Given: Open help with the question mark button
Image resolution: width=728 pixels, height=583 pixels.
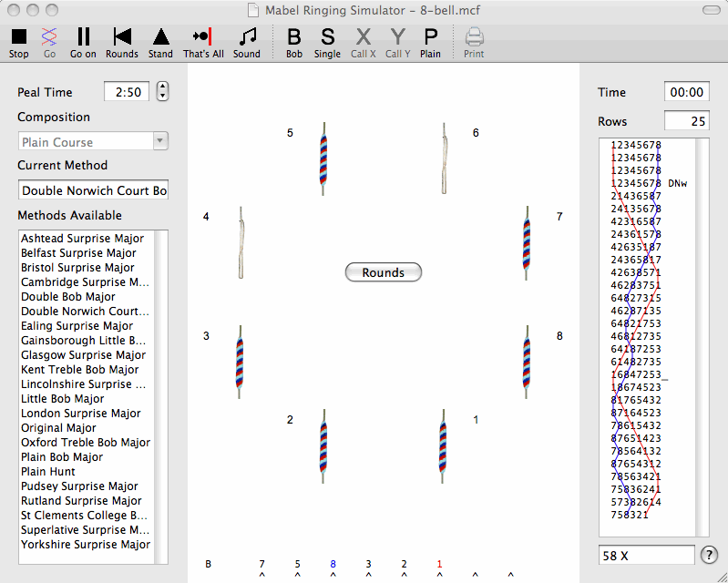Looking at the screenshot, I should [709, 555].
